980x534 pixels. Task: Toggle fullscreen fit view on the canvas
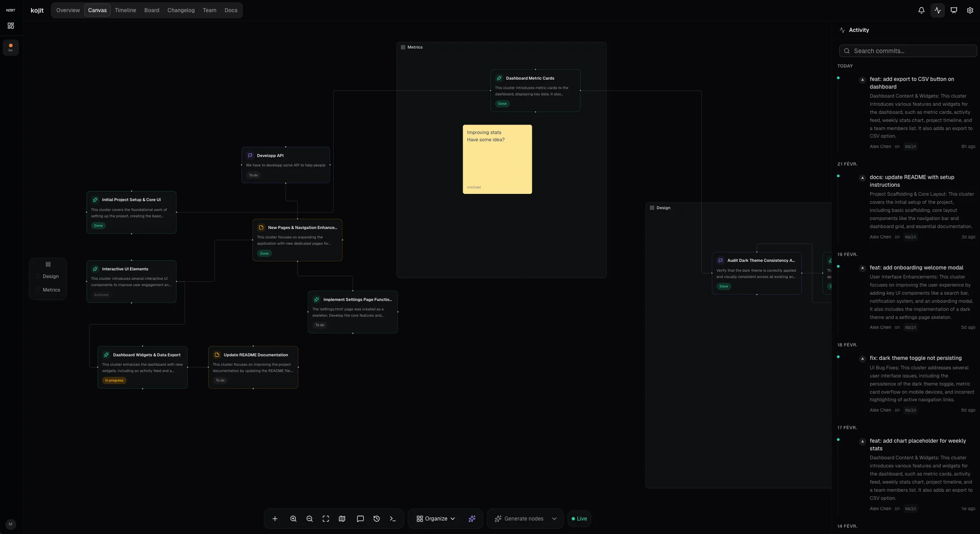tap(326, 518)
